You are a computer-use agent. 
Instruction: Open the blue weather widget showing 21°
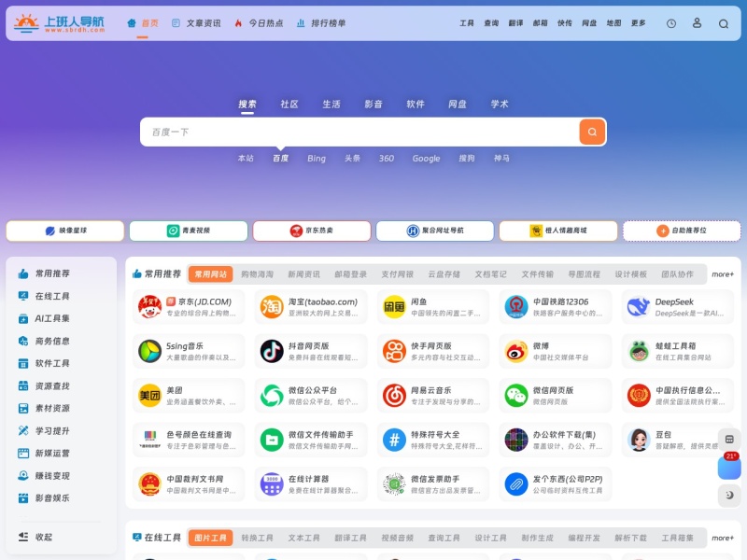click(729, 467)
